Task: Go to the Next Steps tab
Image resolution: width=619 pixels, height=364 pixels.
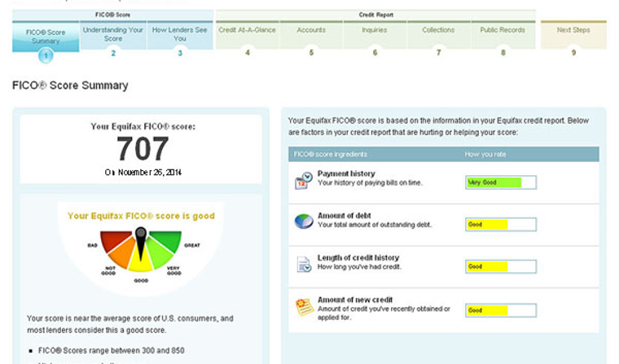Action: [x=573, y=34]
